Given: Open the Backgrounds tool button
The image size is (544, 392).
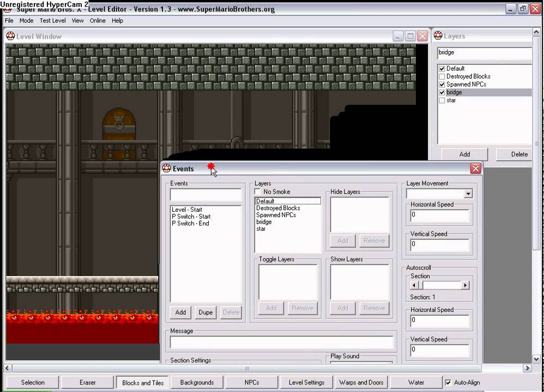Looking at the screenshot, I should click(197, 382).
